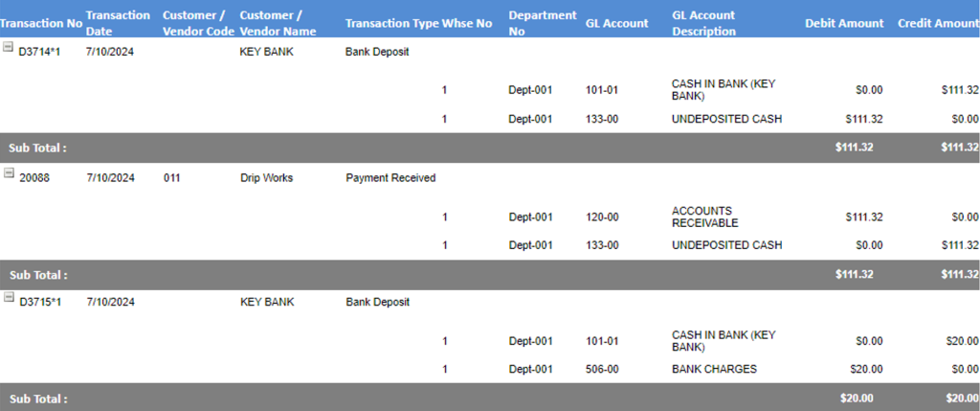Collapse transaction D3715*1 row
Screen dimensions: 980x411
8,298
